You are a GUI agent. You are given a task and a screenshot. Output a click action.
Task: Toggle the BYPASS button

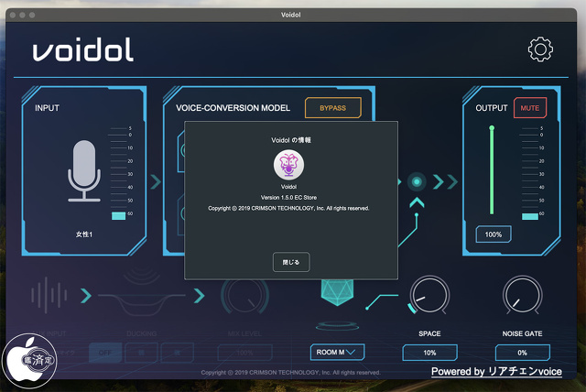pyautogui.click(x=333, y=108)
